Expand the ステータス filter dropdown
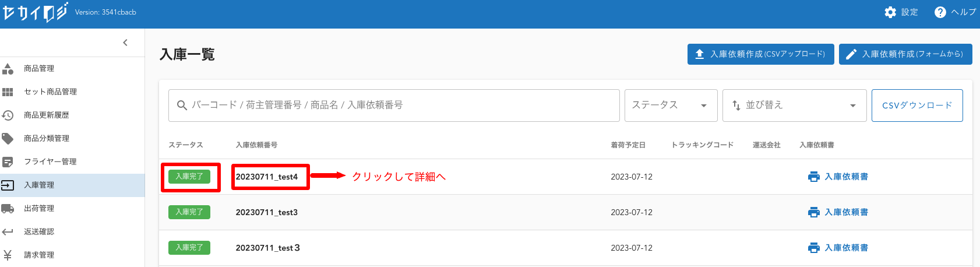Image resolution: width=980 pixels, height=267 pixels. [670, 106]
